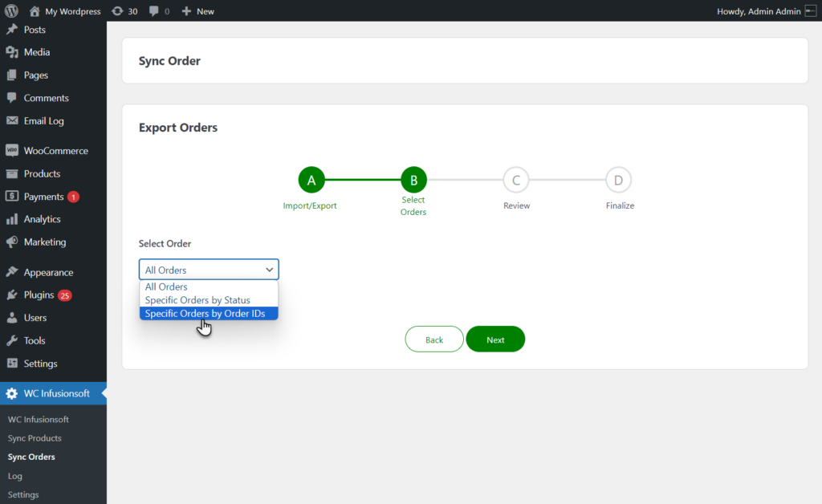Choose Specific Orders by Order IDs option
This screenshot has height=504, width=822.
point(209,313)
